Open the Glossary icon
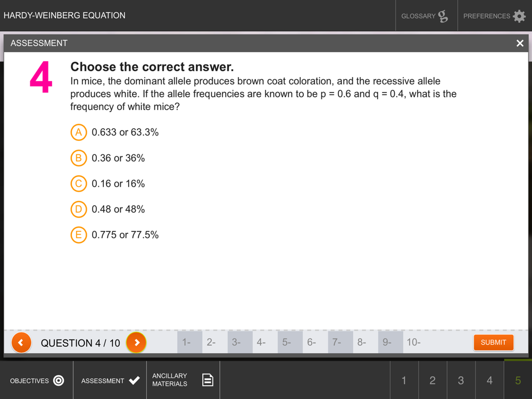Image resolution: width=532 pixels, height=399 pixels. (x=443, y=16)
